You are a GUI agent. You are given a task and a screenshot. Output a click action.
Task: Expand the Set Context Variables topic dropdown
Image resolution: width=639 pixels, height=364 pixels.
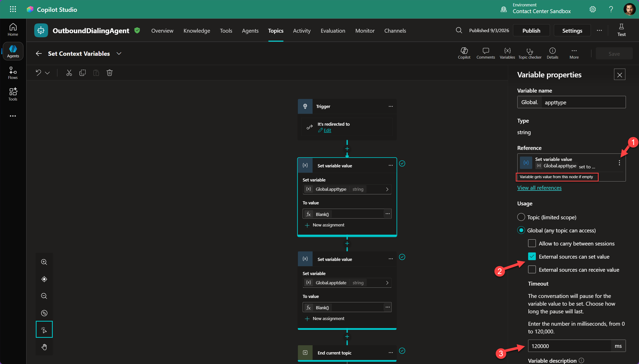click(x=119, y=53)
